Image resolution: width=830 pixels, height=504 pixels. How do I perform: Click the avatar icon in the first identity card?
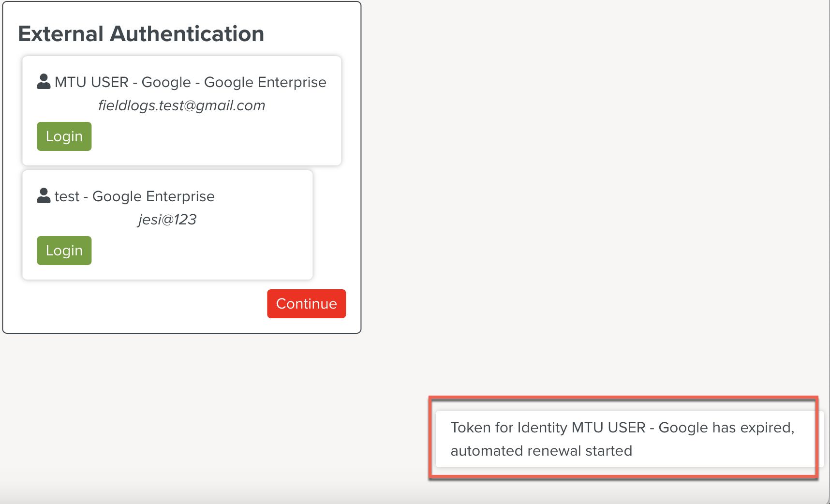[43, 81]
